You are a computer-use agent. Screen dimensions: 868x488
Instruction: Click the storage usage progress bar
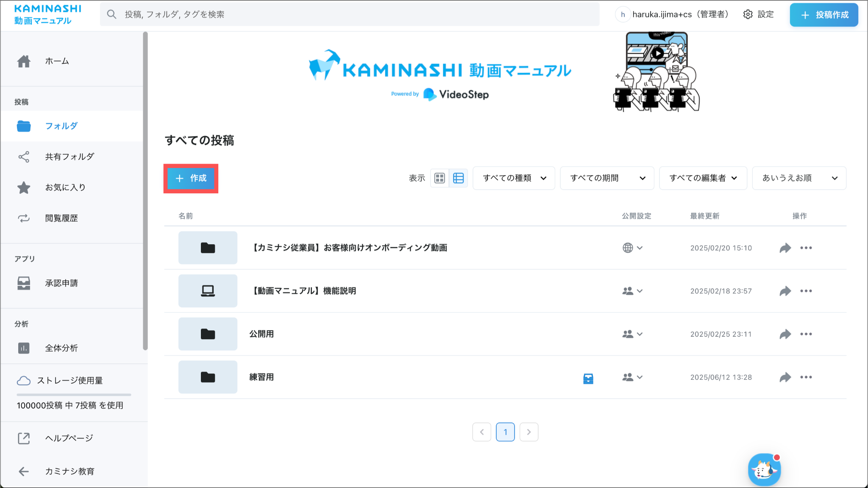coord(74,395)
